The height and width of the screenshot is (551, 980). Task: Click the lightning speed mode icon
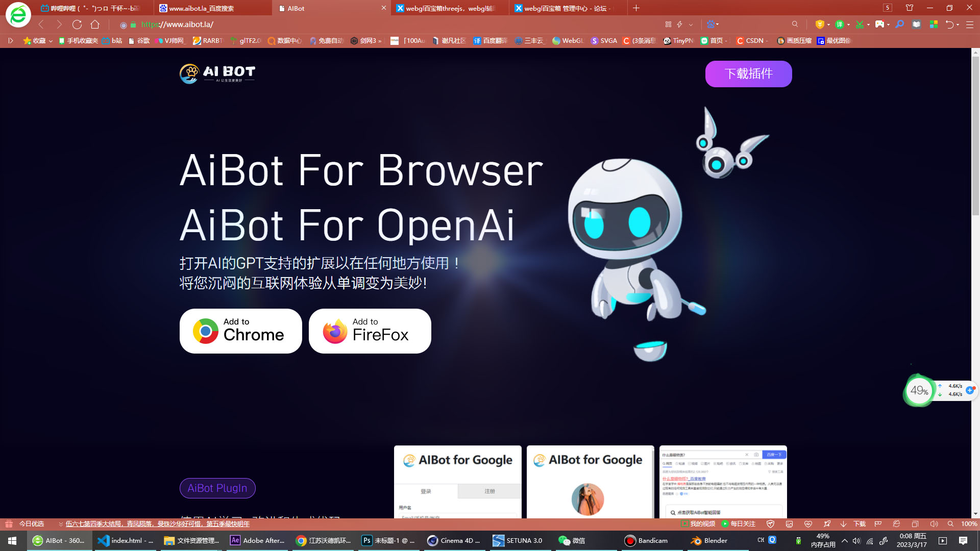point(680,24)
